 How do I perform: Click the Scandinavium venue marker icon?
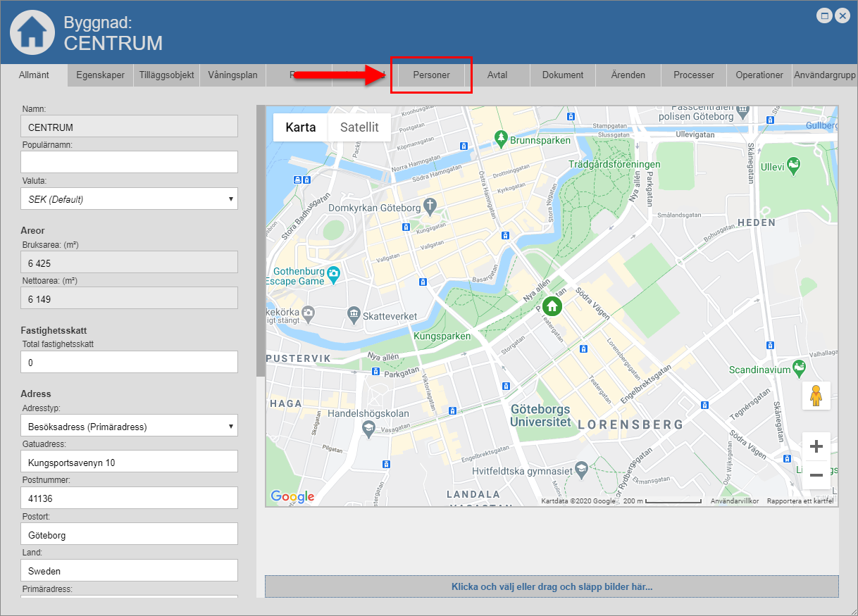tap(799, 367)
